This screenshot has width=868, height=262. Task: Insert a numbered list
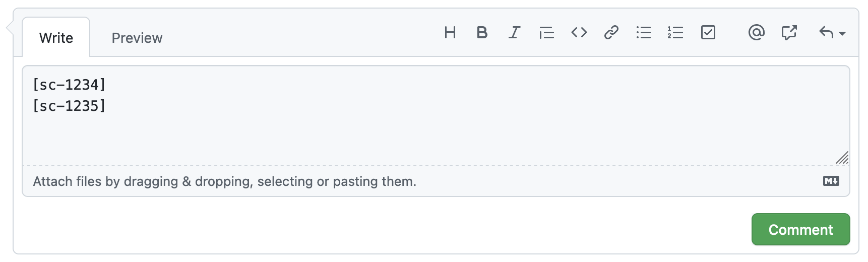[x=675, y=33]
